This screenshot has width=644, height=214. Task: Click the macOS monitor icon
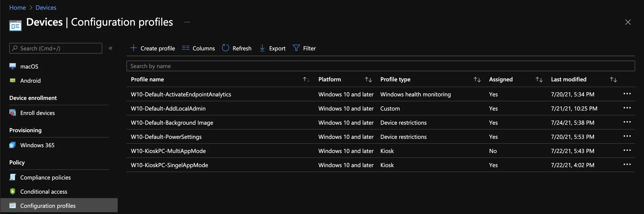(x=13, y=66)
